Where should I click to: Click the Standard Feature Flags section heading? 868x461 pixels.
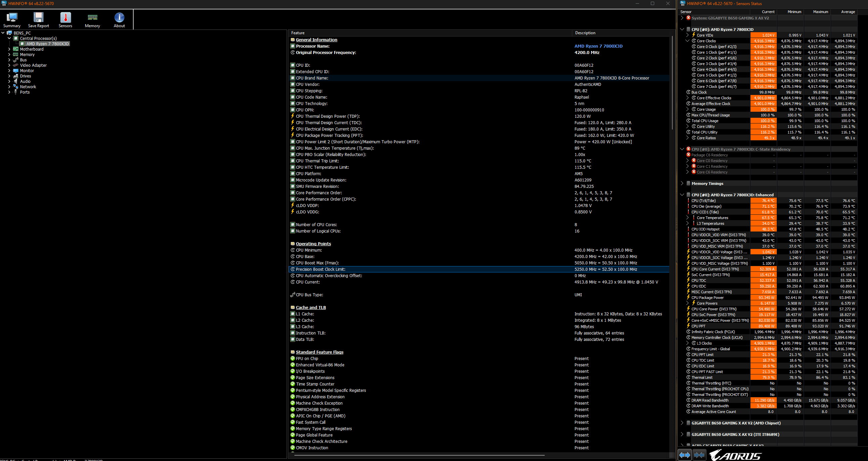click(x=320, y=352)
